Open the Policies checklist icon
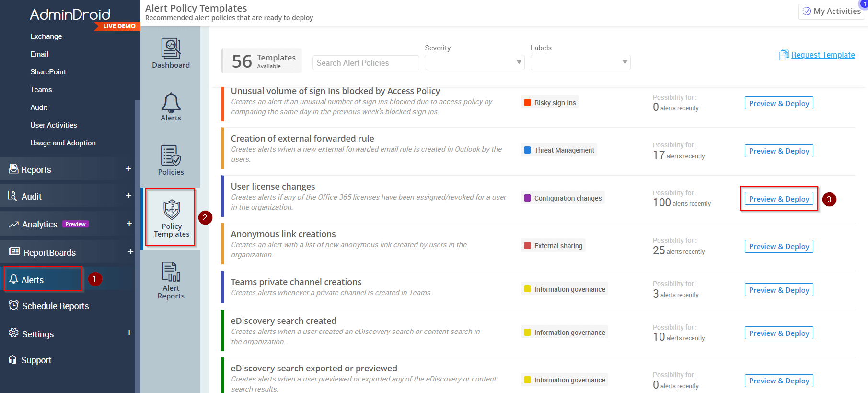The image size is (868, 393). [x=171, y=155]
